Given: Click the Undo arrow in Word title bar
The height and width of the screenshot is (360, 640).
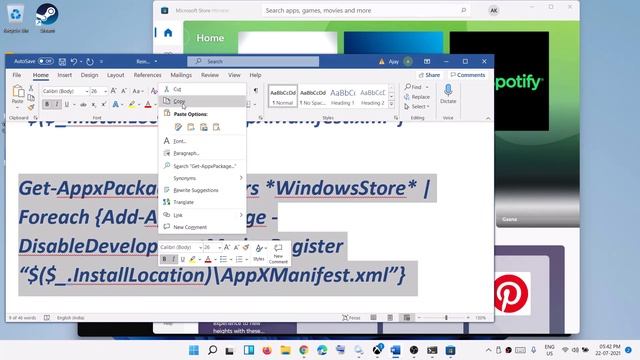Looking at the screenshot, I should (73, 62).
